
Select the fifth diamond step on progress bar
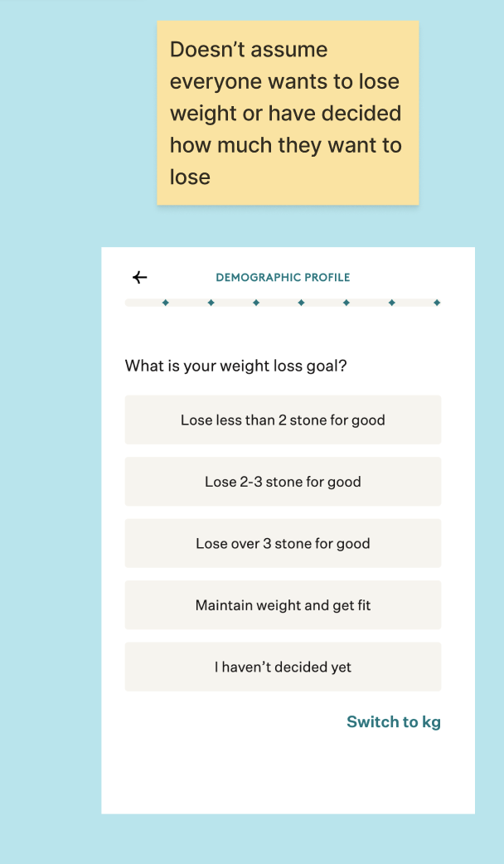[346, 303]
